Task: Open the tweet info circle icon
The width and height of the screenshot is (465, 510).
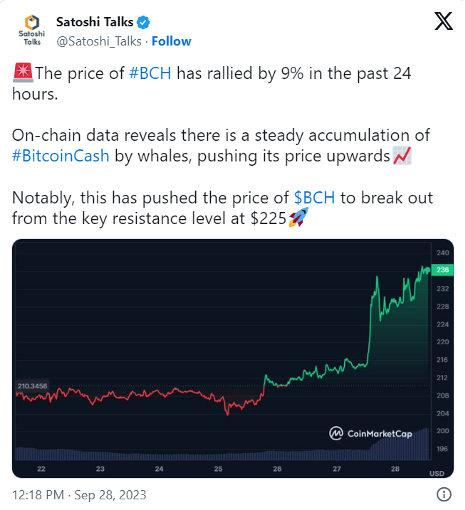Action: click(443, 494)
